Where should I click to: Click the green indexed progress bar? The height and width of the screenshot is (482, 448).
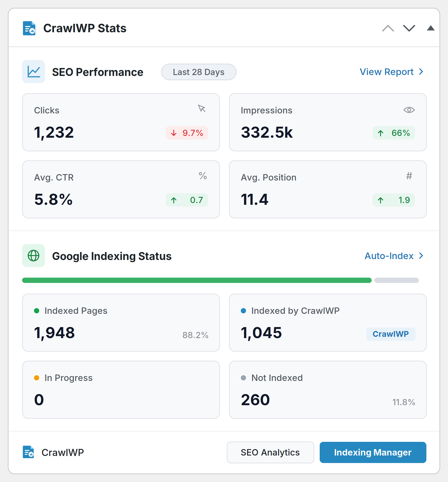pos(197,280)
